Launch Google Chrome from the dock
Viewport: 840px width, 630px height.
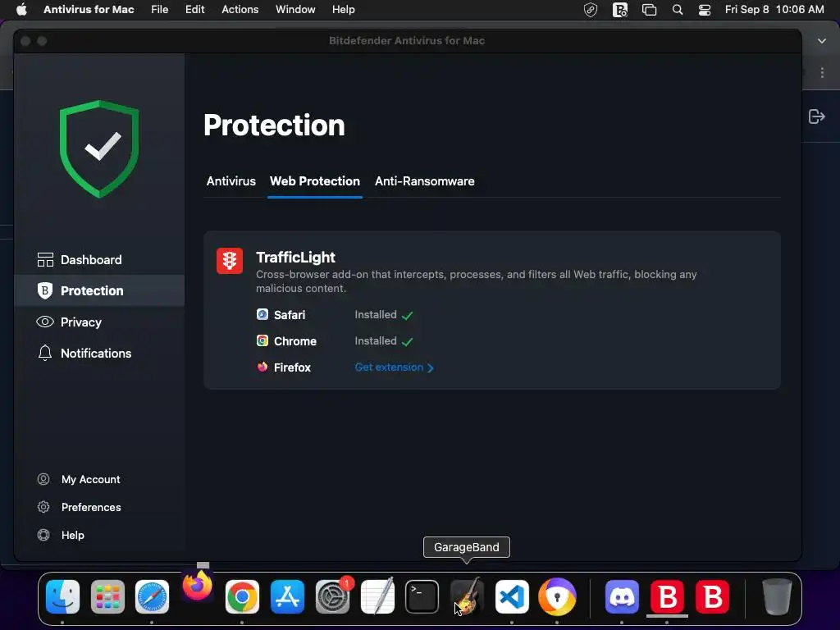click(x=242, y=596)
